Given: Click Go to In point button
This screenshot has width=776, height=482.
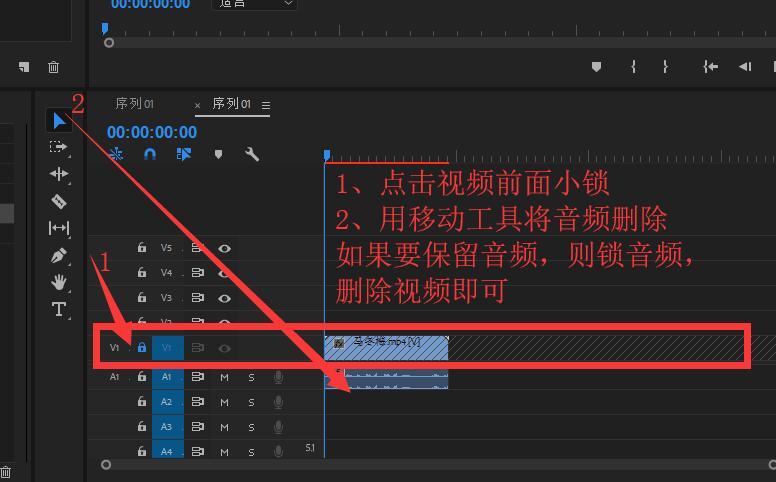Looking at the screenshot, I should (x=710, y=67).
